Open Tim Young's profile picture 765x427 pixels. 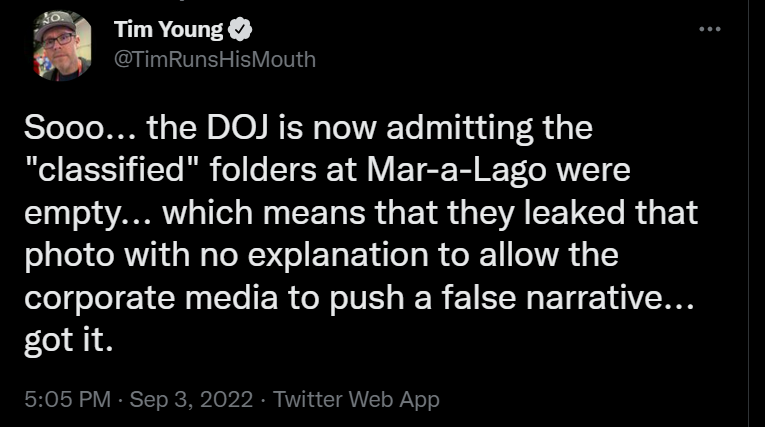tap(62, 45)
